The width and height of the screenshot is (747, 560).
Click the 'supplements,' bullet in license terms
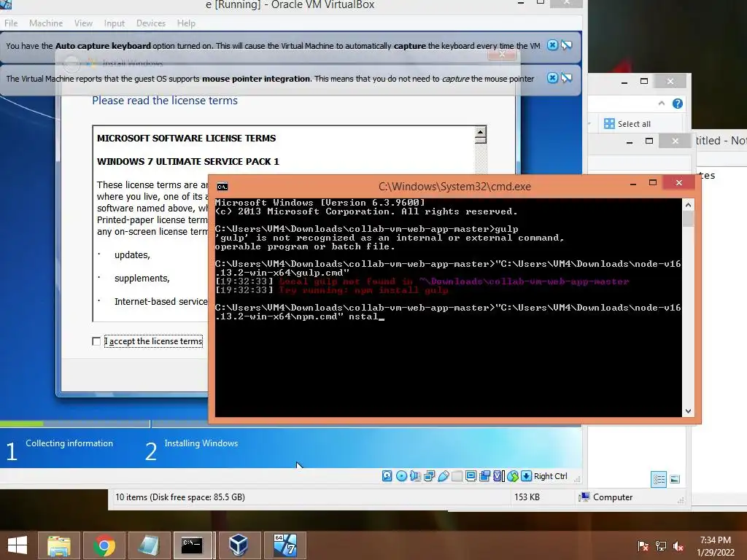click(x=142, y=278)
